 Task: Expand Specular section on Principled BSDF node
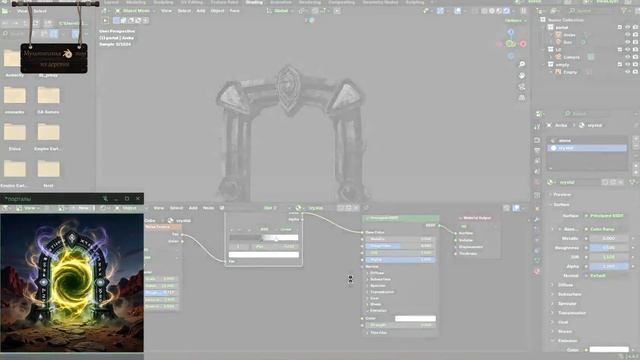point(378,286)
